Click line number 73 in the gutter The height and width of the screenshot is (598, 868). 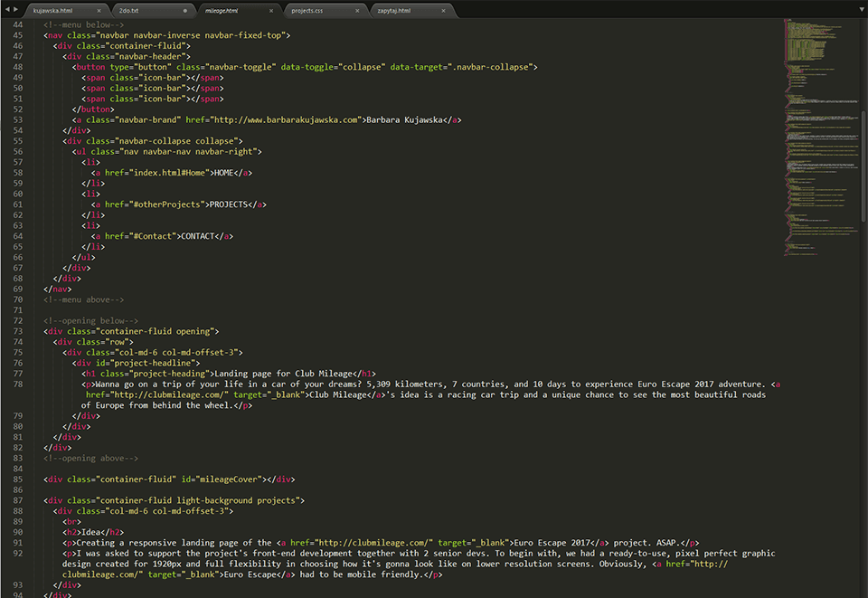[x=17, y=331]
